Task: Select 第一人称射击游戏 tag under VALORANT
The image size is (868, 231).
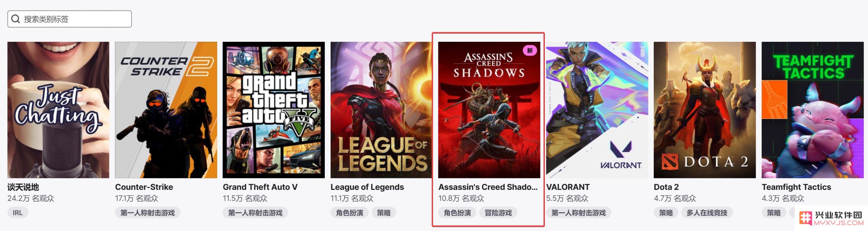Action: coord(578,213)
